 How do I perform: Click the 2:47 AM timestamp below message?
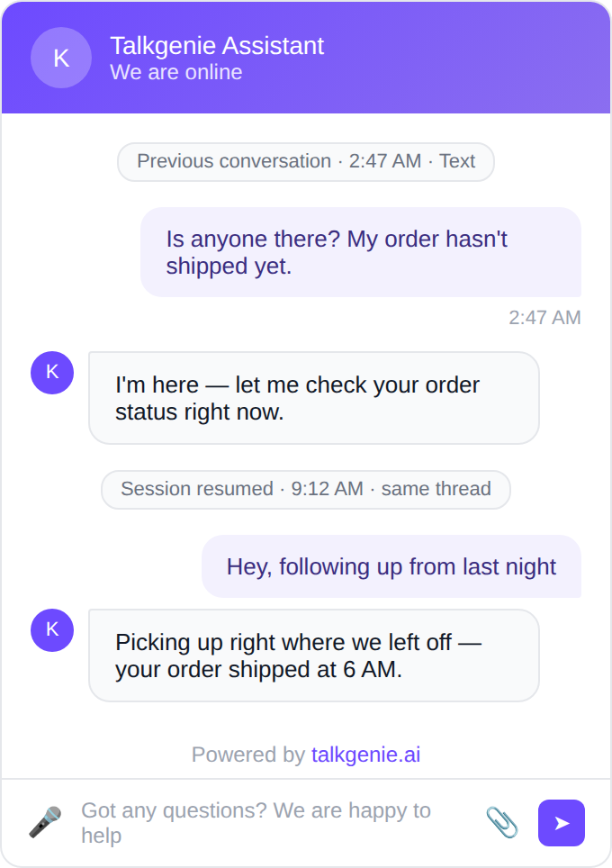coord(544,318)
